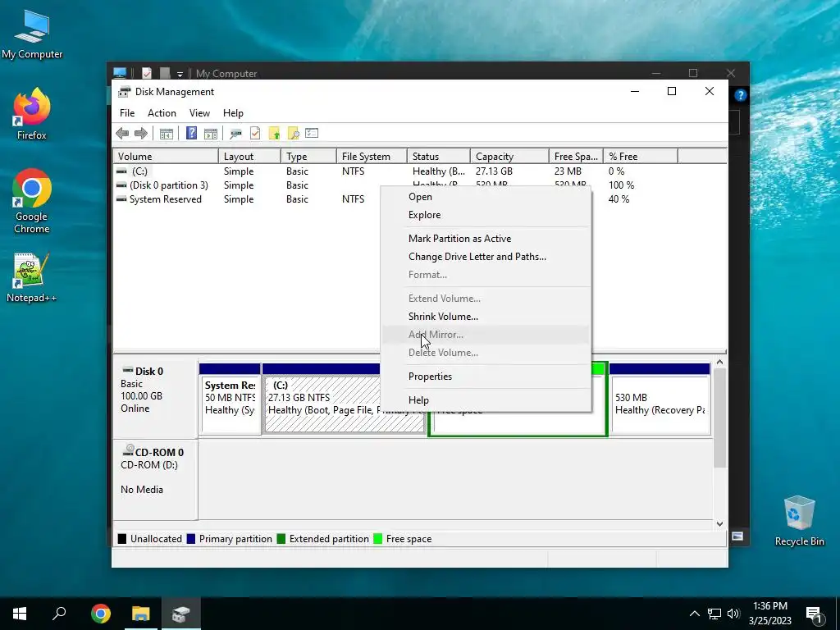Select Change Drive Letter and Paths
The height and width of the screenshot is (630, 840).
pyautogui.click(x=486, y=257)
